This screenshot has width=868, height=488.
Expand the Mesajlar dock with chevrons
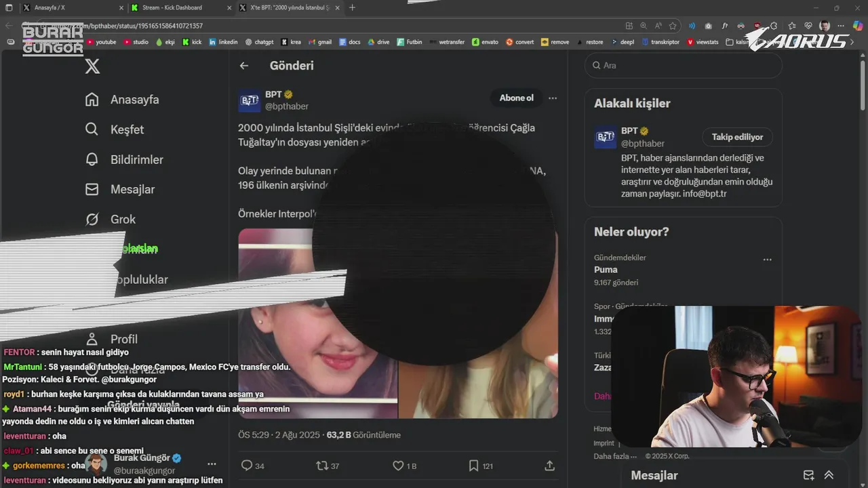click(829, 475)
